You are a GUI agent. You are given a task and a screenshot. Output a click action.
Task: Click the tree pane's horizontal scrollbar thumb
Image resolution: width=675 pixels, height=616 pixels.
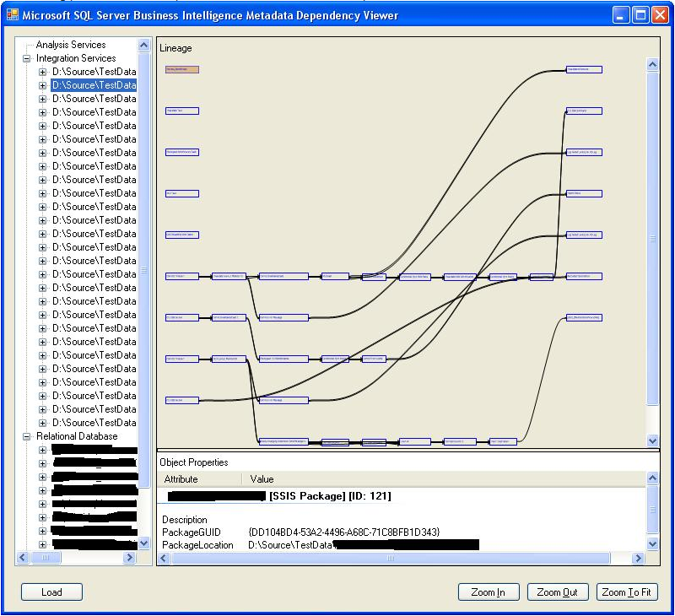click(46, 558)
